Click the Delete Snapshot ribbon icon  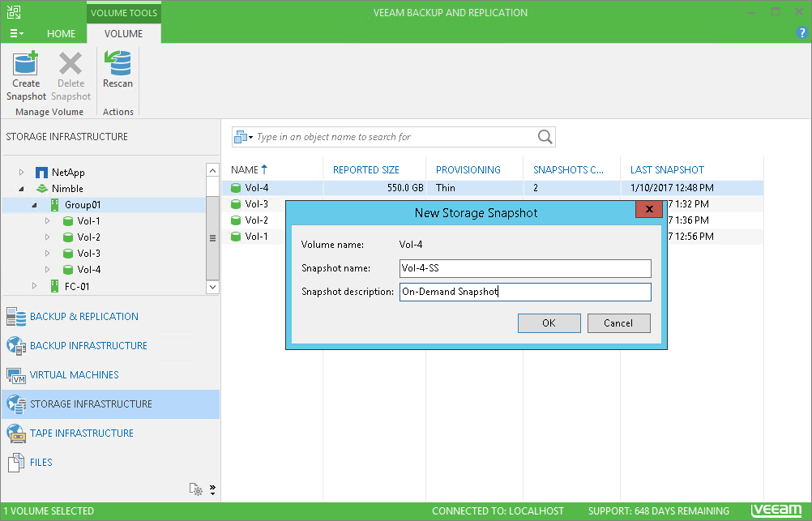pos(71,63)
